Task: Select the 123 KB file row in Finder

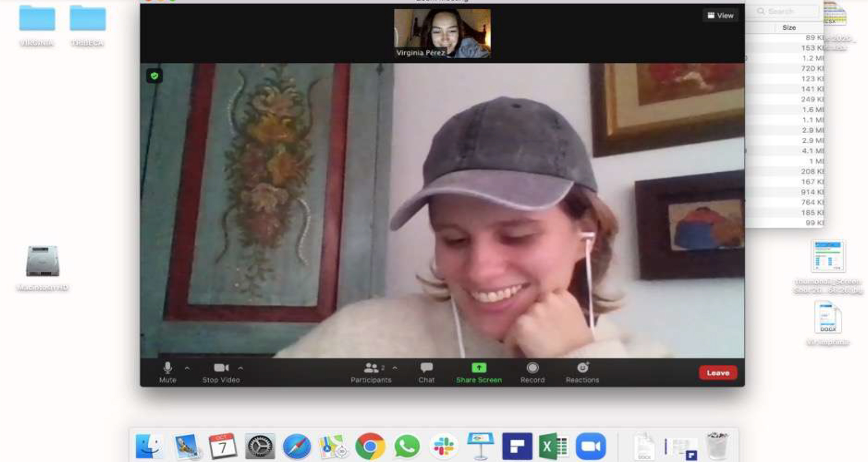Action: [x=784, y=78]
